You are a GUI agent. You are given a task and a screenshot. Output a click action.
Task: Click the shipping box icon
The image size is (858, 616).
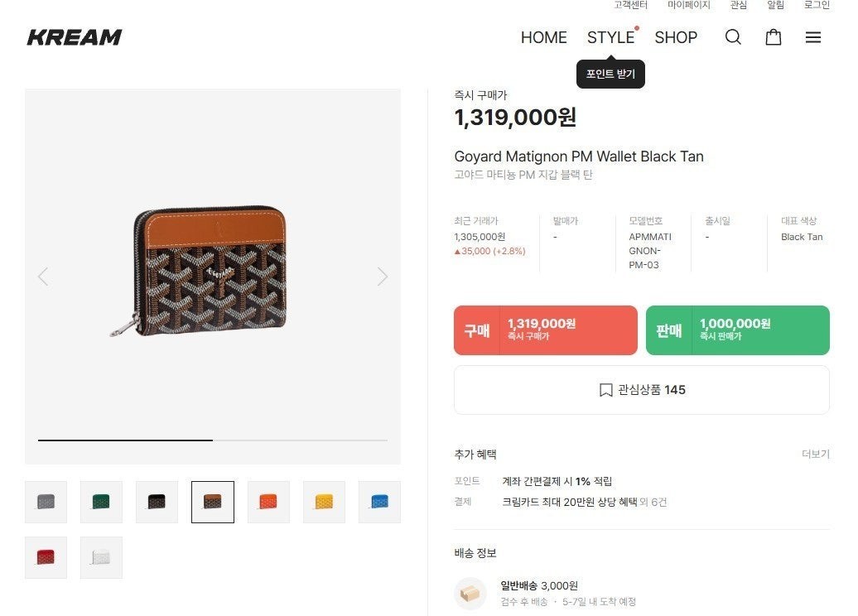[470, 593]
